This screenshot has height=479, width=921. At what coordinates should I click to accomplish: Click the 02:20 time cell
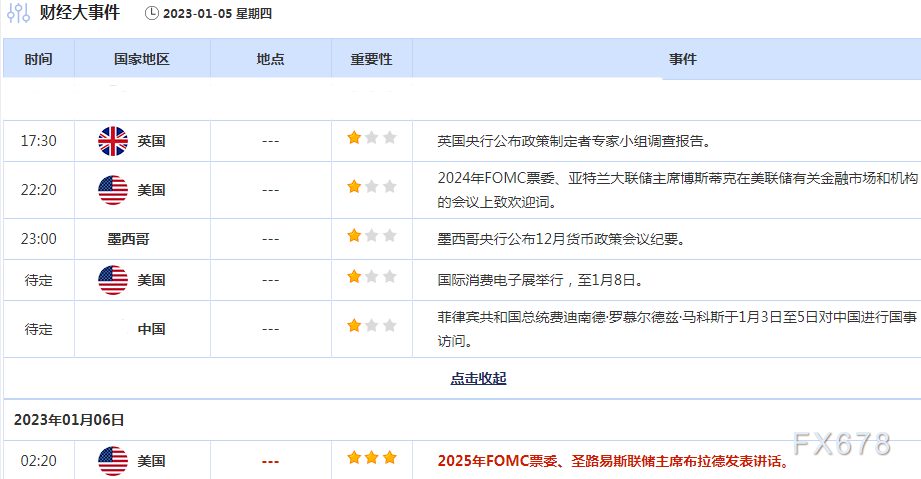click(x=39, y=461)
